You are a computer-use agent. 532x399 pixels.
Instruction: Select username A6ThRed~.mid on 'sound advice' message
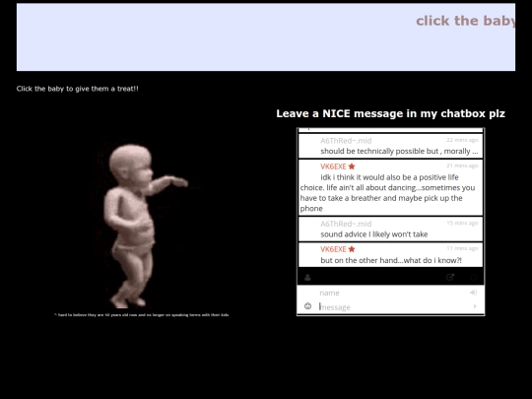pyautogui.click(x=346, y=224)
